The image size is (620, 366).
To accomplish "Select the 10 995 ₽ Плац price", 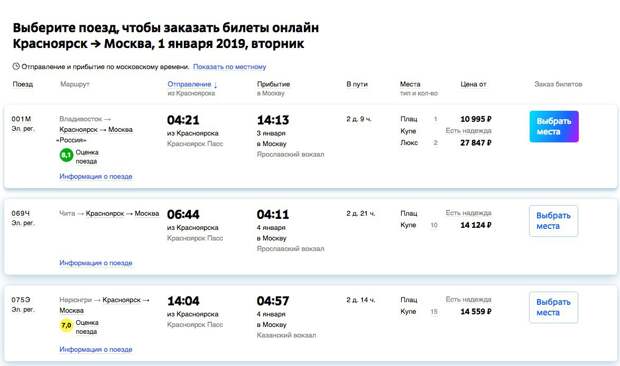I will [476, 119].
